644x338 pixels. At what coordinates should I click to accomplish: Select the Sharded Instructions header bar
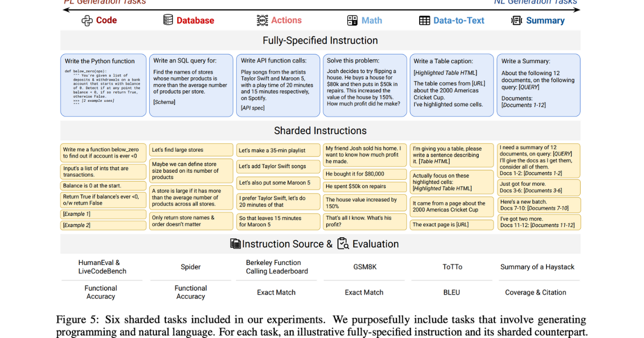[x=320, y=131]
